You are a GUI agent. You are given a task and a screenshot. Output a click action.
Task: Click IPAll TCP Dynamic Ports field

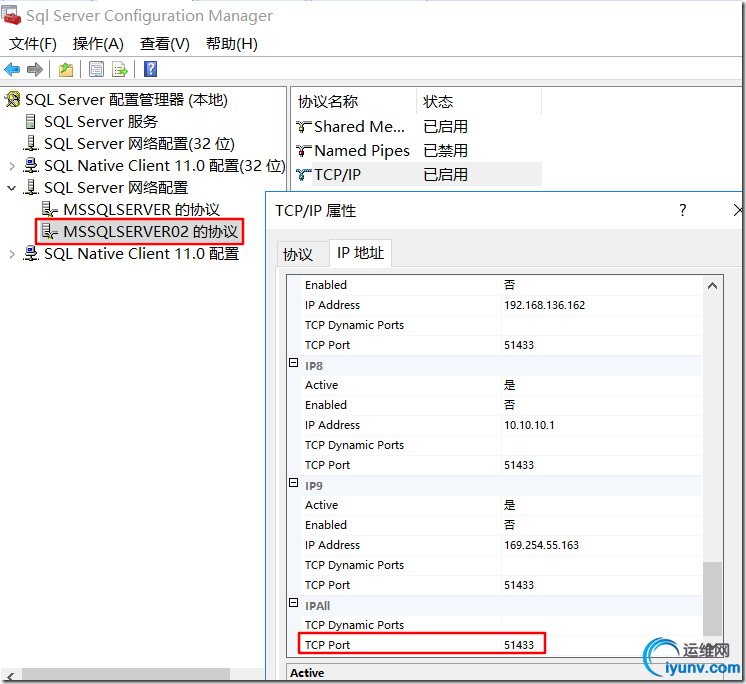(x=601, y=625)
